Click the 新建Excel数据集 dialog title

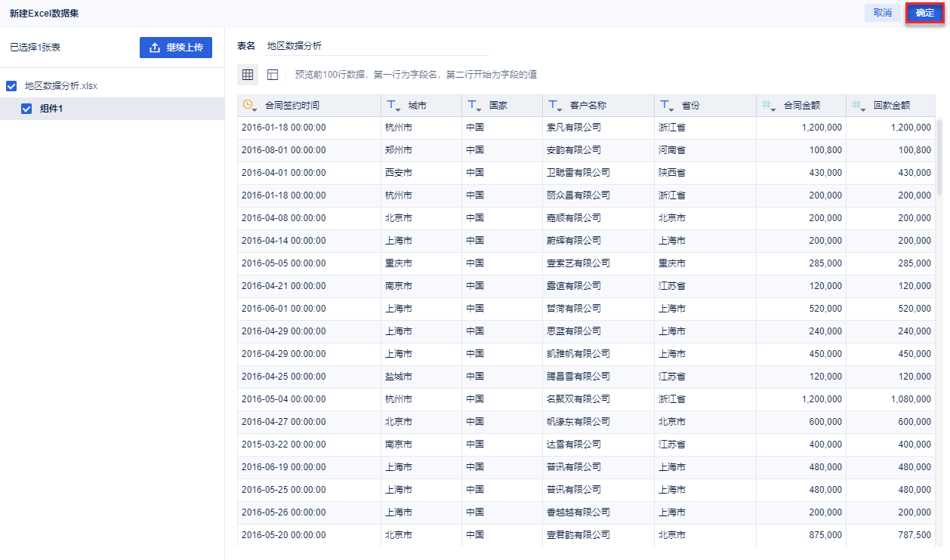pyautogui.click(x=45, y=13)
